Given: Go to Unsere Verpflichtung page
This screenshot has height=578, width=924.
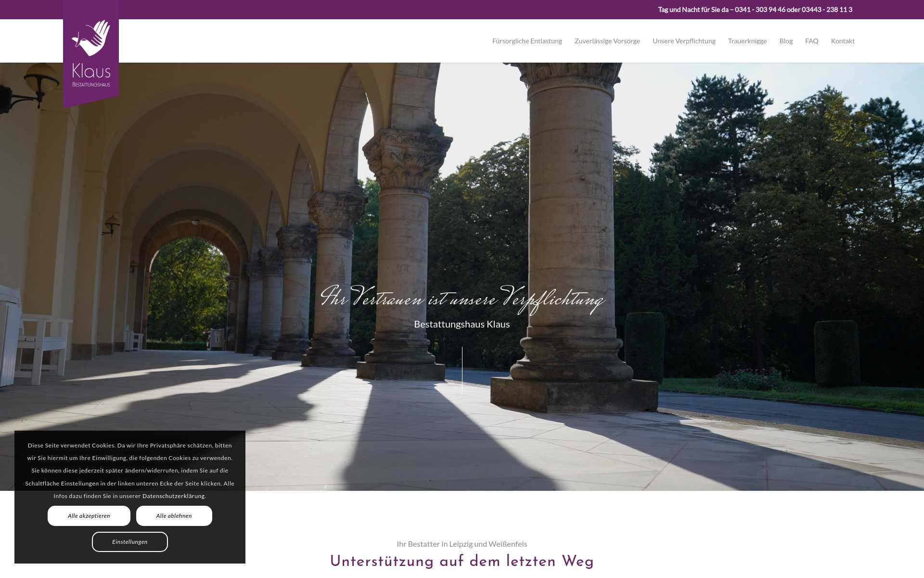Looking at the screenshot, I should click(x=684, y=41).
